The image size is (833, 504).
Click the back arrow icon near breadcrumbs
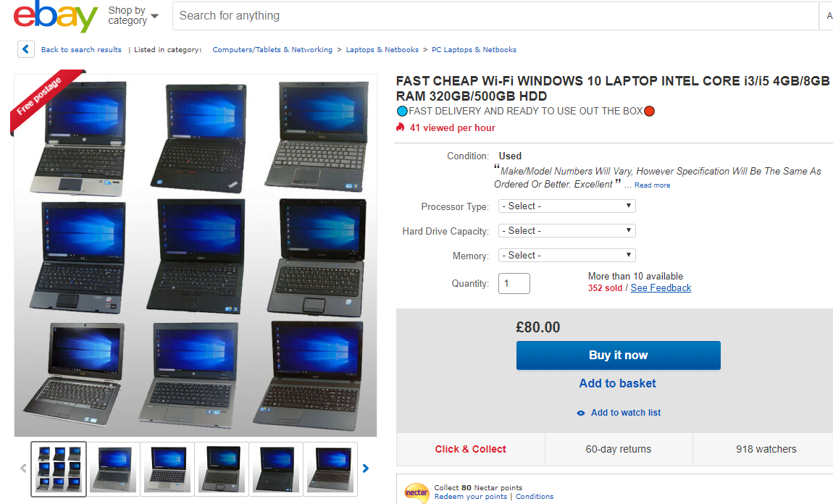click(26, 49)
